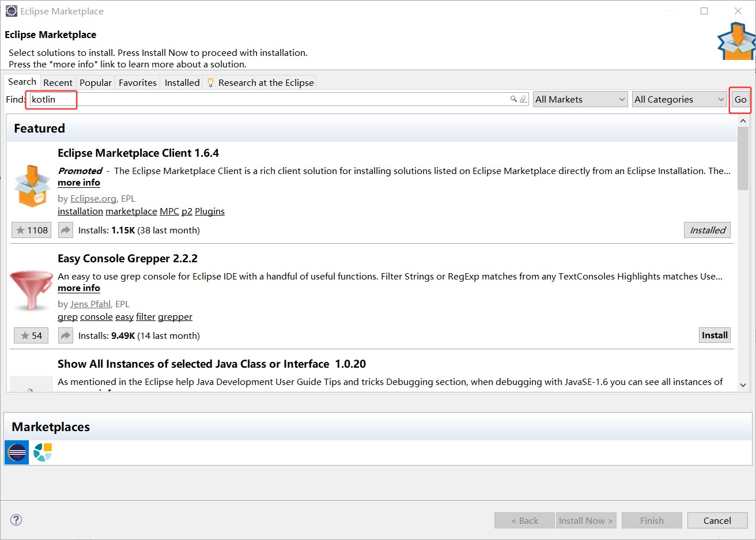Click the scrollbar down arrow
The image size is (756, 540).
(x=743, y=385)
